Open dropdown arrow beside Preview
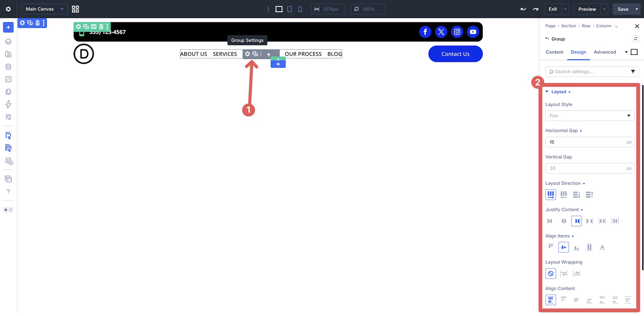The width and height of the screenshot is (644, 316). [x=604, y=9]
